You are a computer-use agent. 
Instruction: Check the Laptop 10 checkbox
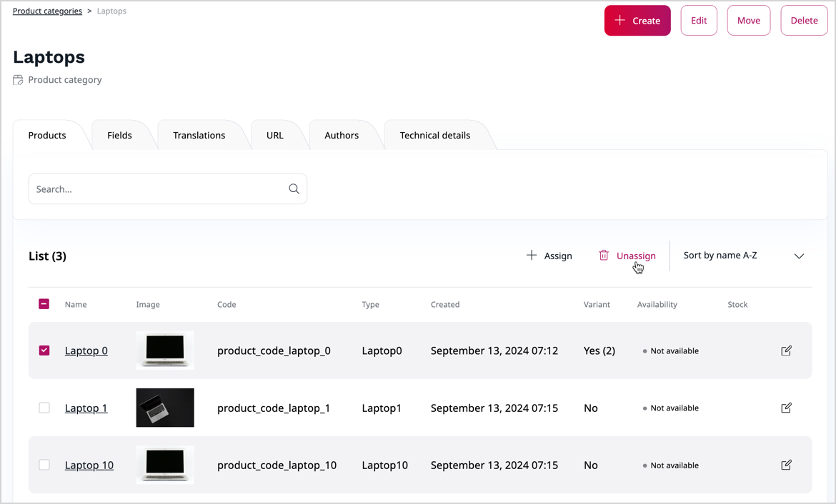[44, 465]
